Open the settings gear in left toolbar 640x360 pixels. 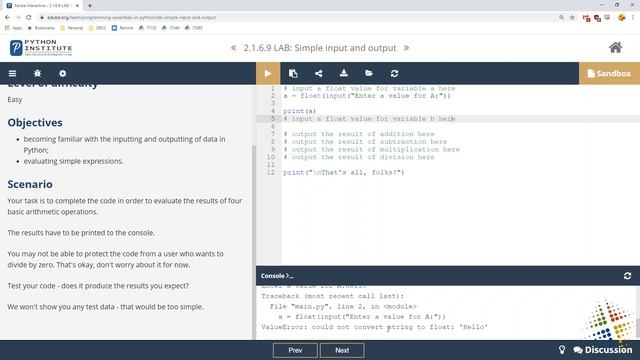click(62, 73)
